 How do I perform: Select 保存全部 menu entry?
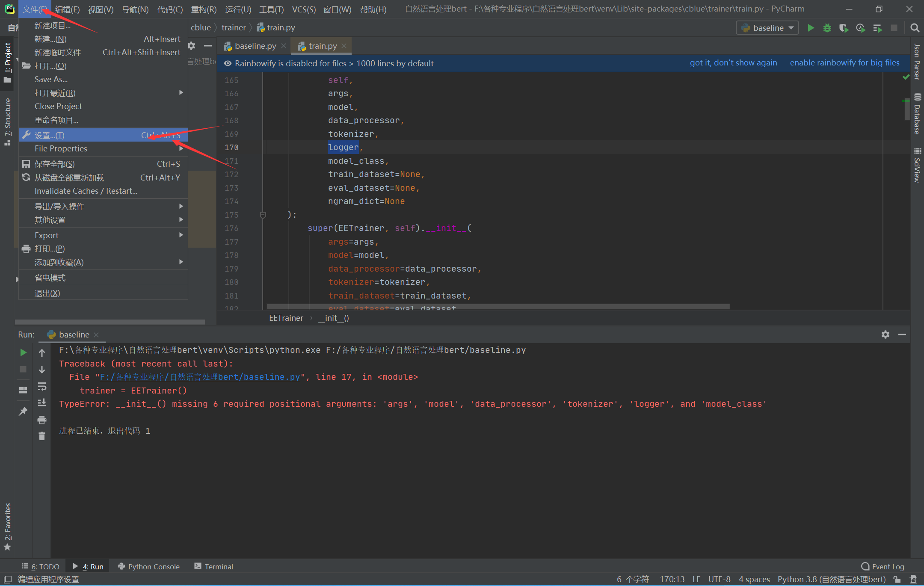coord(103,164)
